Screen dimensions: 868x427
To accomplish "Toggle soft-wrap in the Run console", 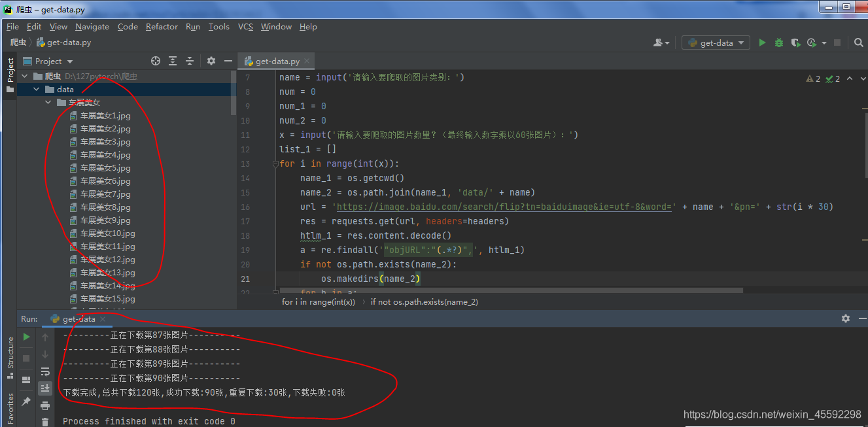I will (45, 371).
